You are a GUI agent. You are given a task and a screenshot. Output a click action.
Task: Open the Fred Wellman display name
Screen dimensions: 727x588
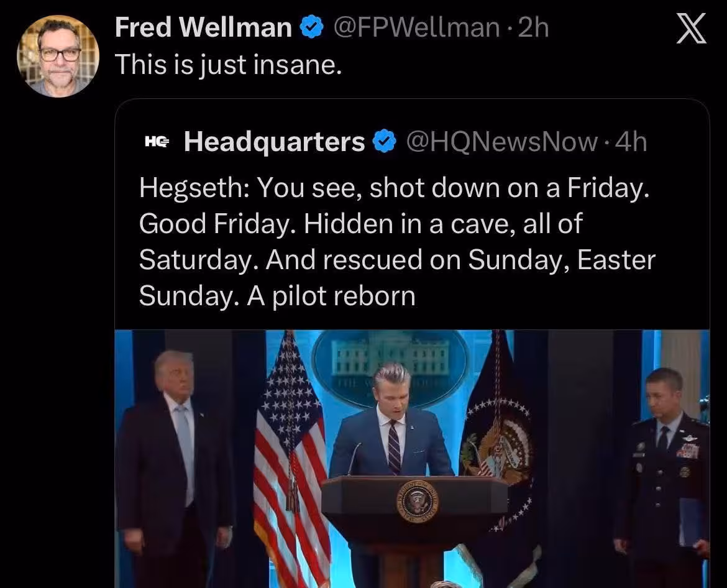click(203, 27)
